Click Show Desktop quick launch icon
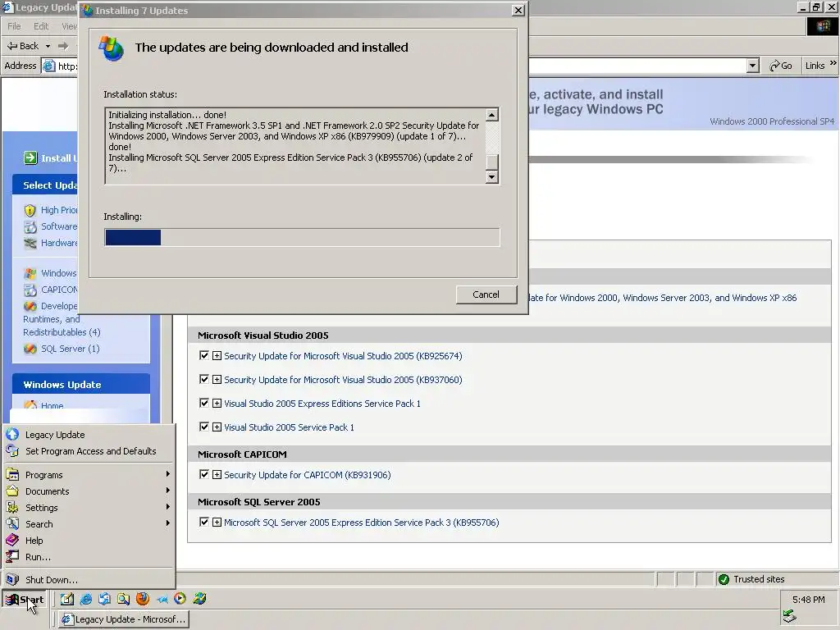The image size is (840, 630). click(67, 599)
